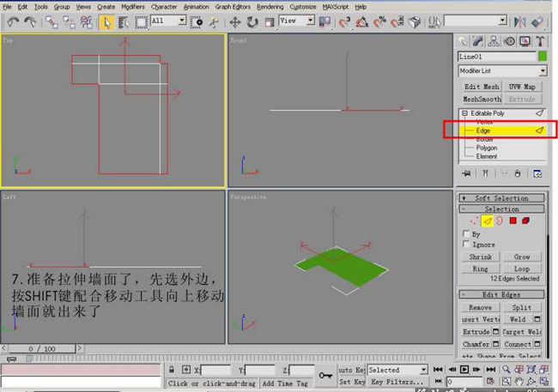This screenshot has width=558, height=392.
Task: Select Polygon sub-object in modifier stack
Action: 487,148
